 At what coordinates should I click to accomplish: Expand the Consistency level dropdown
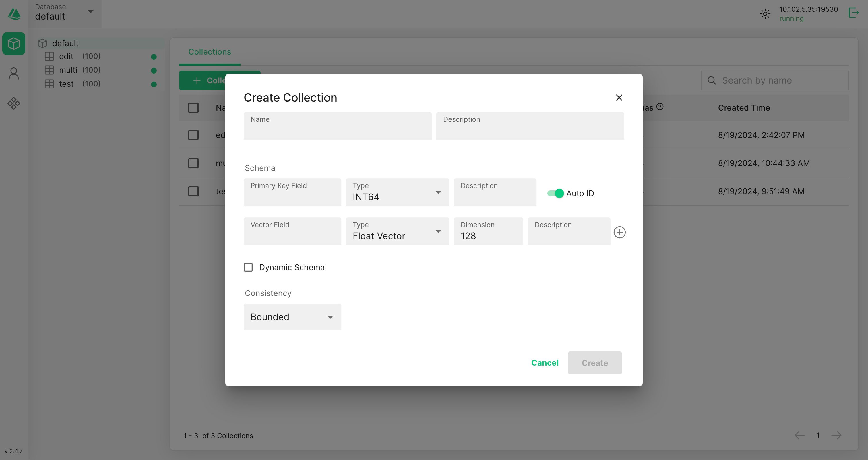(x=292, y=316)
